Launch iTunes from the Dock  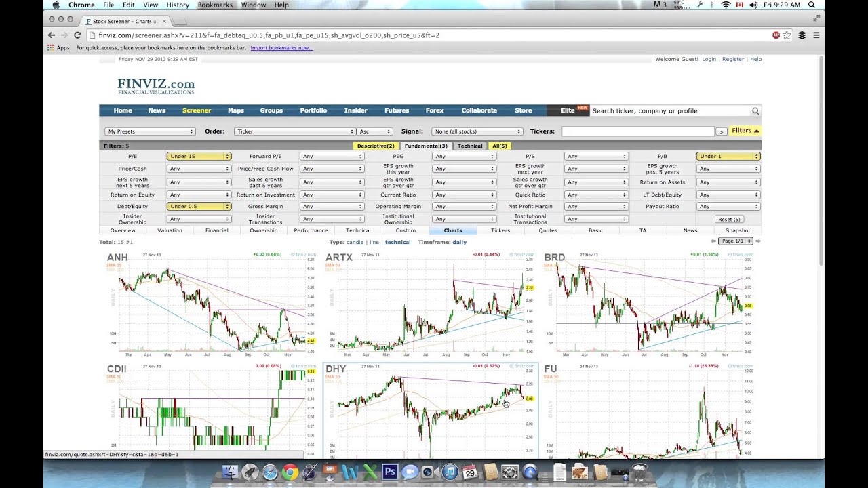click(450, 472)
